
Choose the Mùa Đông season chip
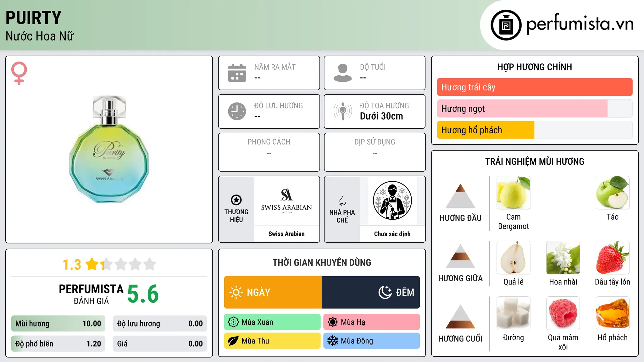pyautogui.click(x=372, y=341)
